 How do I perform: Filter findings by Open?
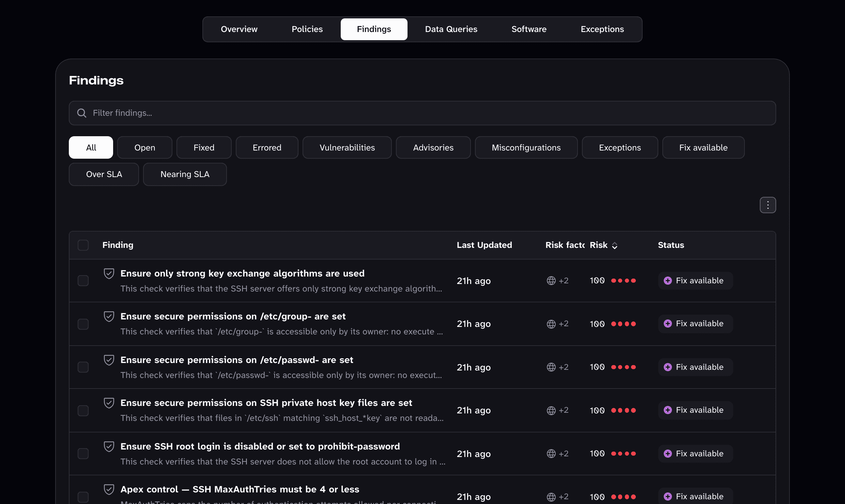tap(145, 147)
